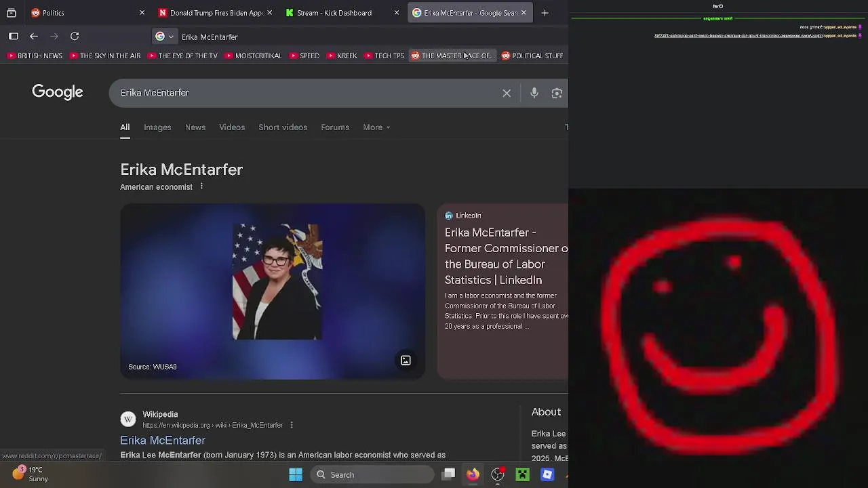Open the MOISTCRITIKAL bookmark
868x488 pixels.
pyautogui.click(x=253, y=56)
